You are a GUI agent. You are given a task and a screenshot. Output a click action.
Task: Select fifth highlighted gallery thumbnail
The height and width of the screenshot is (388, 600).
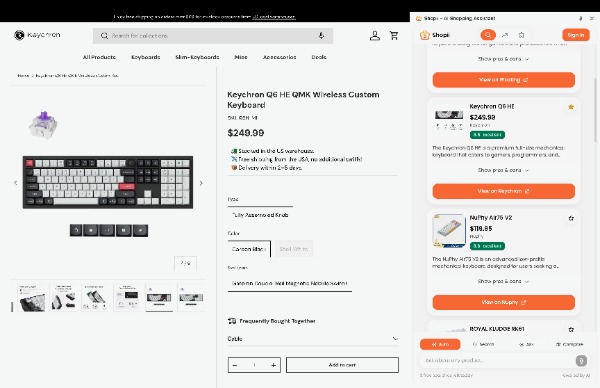(159, 298)
